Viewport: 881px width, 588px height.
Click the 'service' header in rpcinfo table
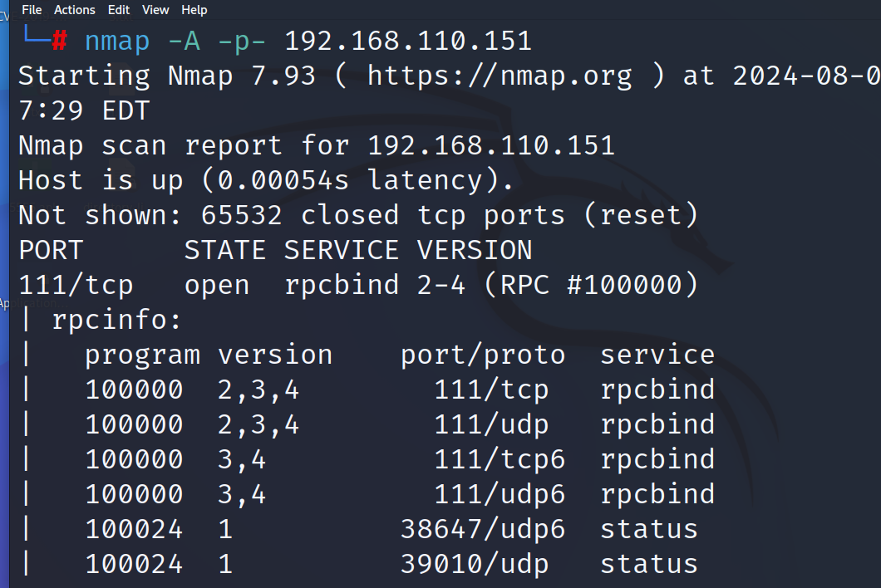(657, 355)
